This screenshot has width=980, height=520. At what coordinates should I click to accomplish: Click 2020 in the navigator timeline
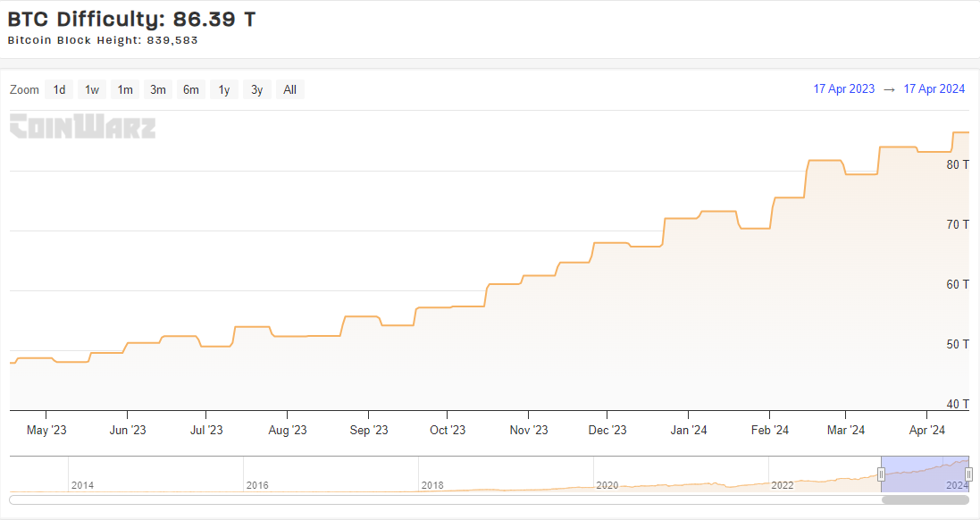point(607,485)
